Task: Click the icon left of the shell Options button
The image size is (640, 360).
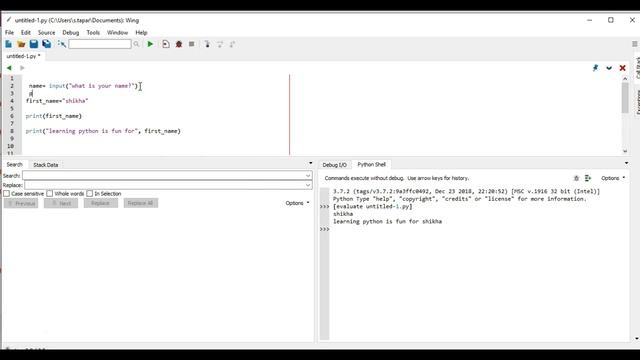Action: [588, 178]
